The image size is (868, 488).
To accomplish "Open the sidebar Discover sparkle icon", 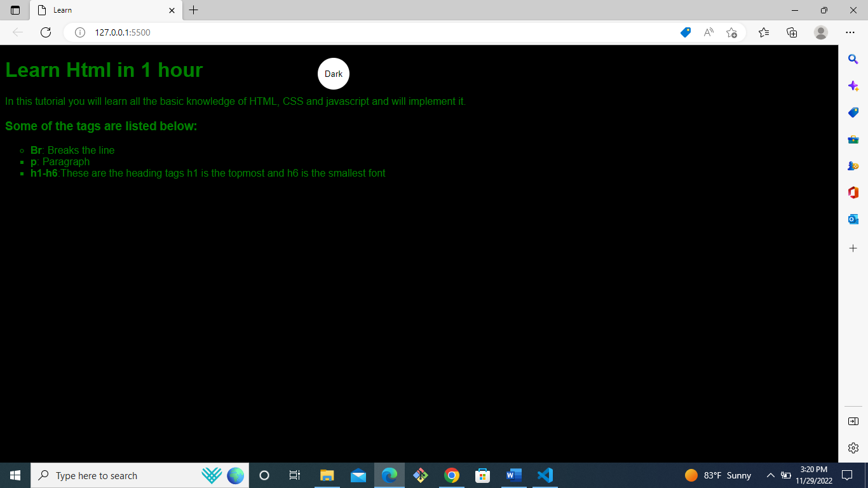I will coord(853,86).
